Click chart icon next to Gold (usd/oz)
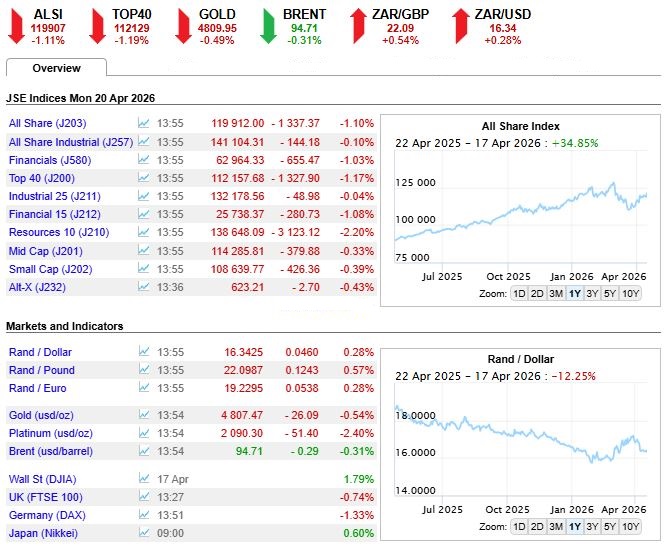The image size is (669, 546). coord(144,415)
